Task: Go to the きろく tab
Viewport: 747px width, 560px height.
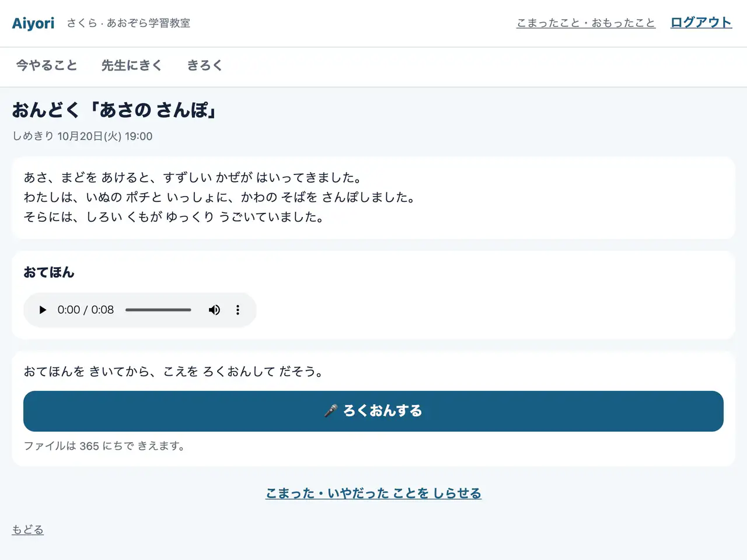Action: 205,65
